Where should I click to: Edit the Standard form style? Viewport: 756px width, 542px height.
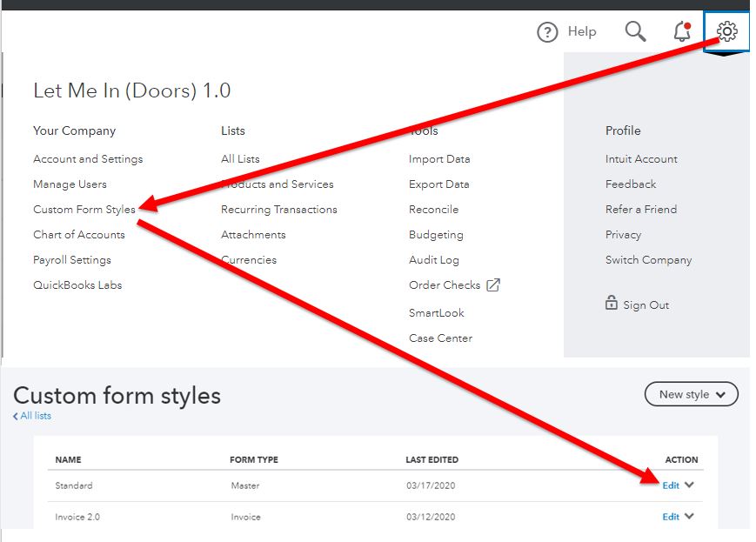pyautogui.click(x=671, y=485)
